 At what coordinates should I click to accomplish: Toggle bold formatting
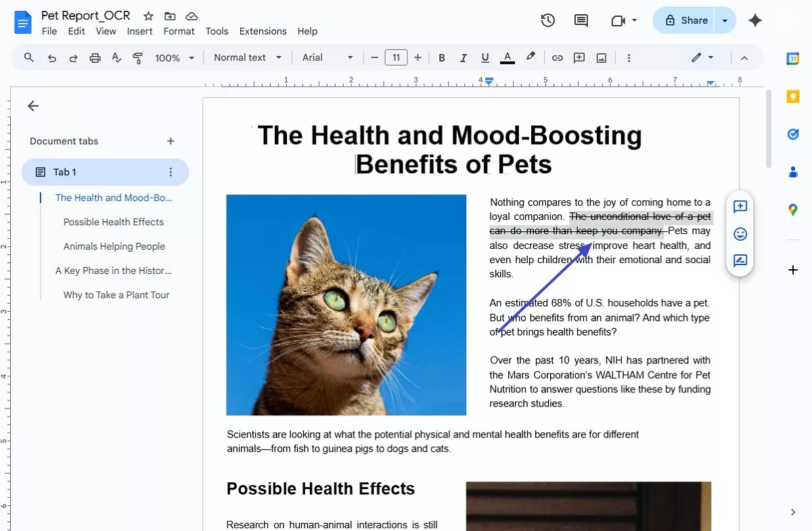(442, 57)
